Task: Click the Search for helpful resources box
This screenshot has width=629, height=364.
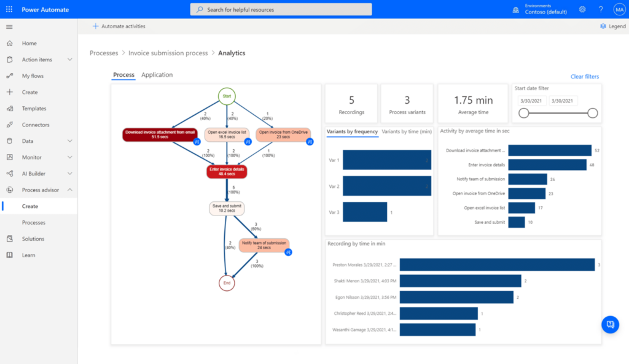Action: point(281,9)
